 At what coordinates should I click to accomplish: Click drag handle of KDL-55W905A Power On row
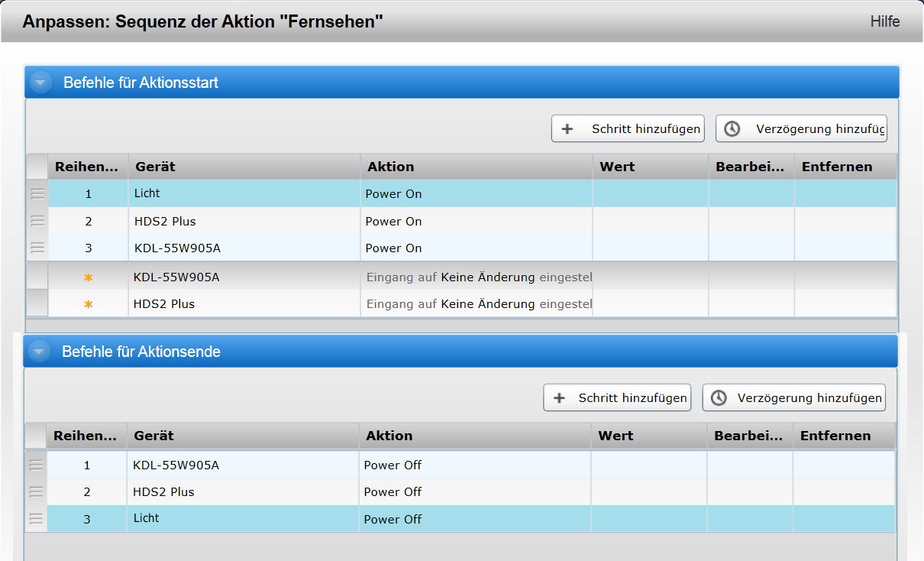(37, 248)
